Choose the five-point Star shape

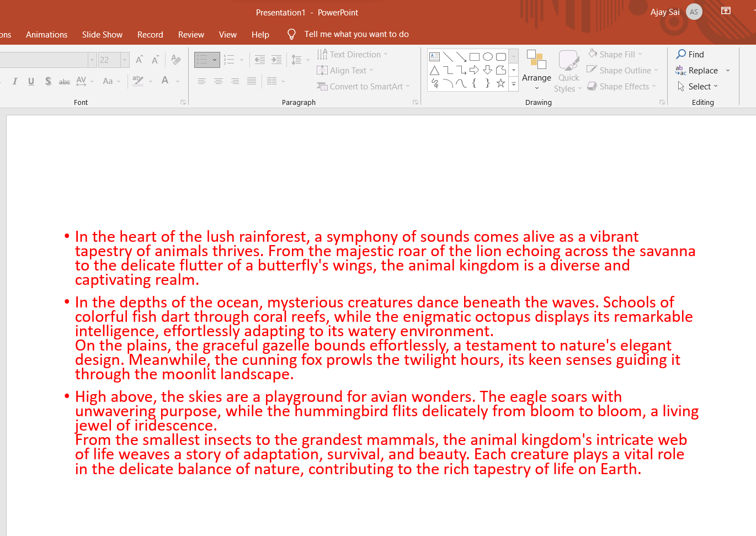501,83
